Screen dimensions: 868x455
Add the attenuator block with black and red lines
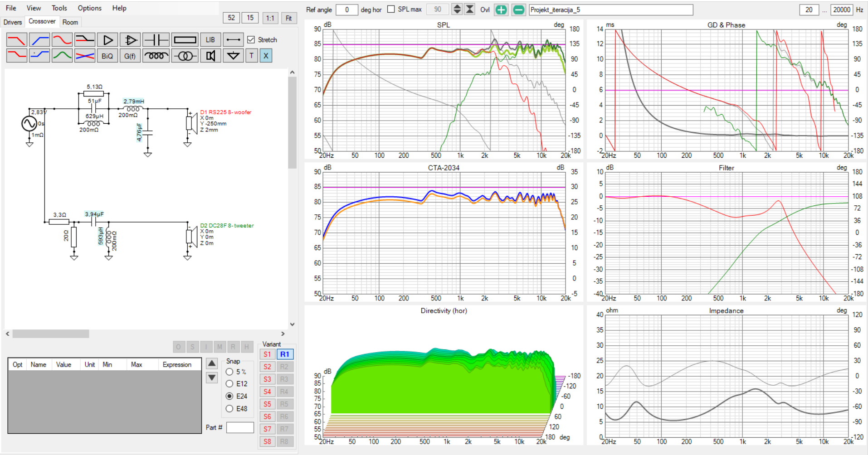[85, 40]
